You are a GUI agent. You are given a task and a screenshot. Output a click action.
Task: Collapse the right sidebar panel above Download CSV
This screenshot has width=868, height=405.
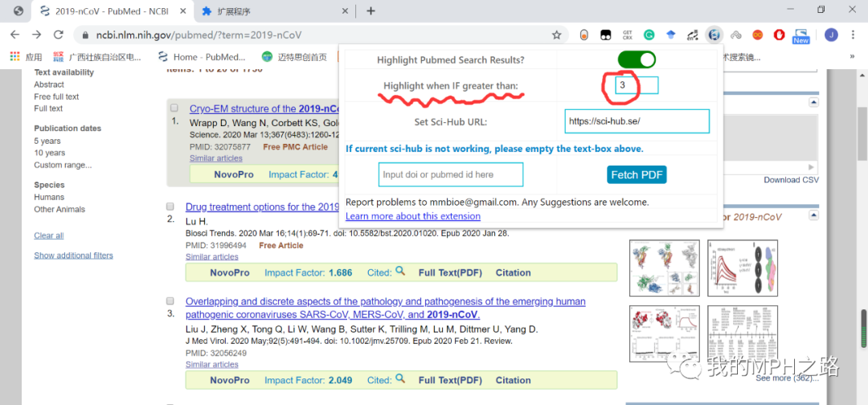(x=813, y=102)
